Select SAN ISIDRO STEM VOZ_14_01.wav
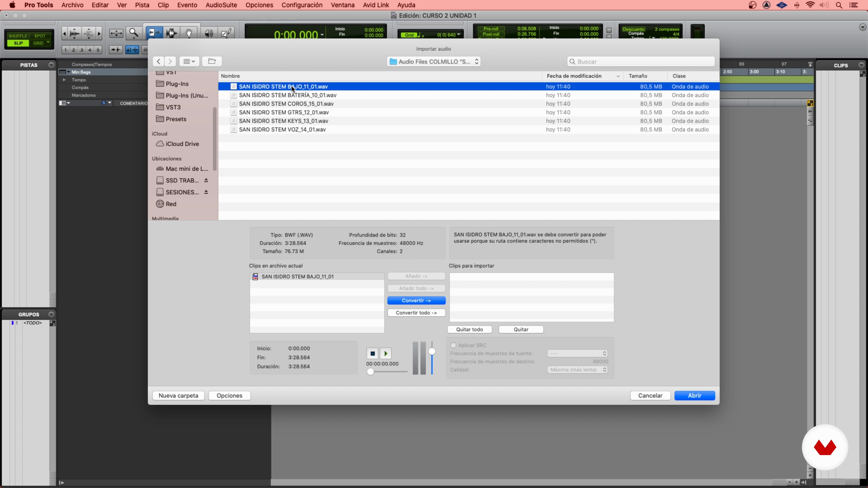The width and height of the screenshot is (868, 488). click(x=469, y=130)
